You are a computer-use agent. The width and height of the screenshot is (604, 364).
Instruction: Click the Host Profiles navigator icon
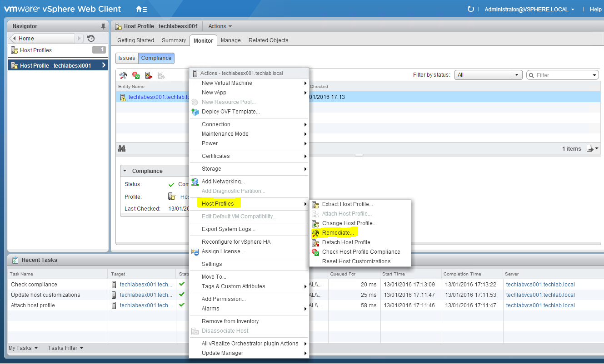click(x=14, y=50)
